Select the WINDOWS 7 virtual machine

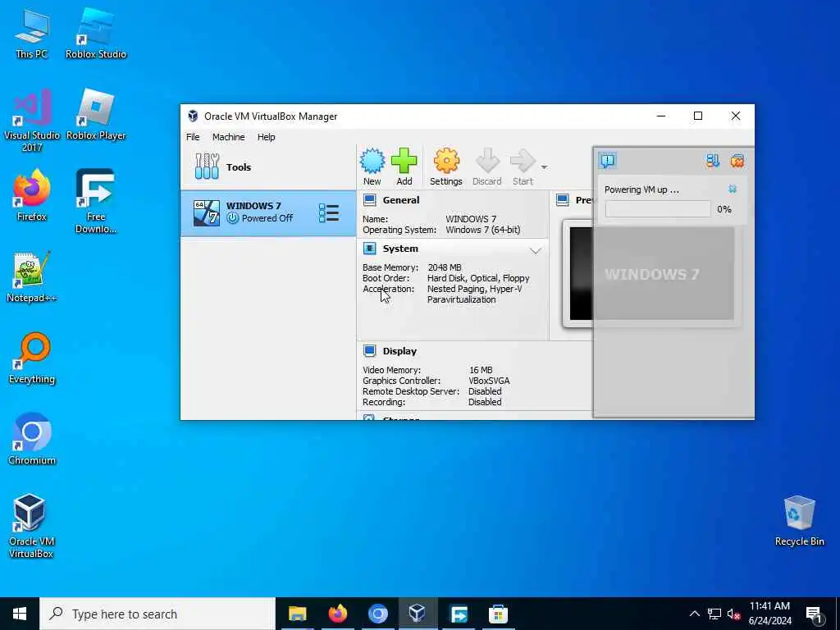tap(268, 212)
